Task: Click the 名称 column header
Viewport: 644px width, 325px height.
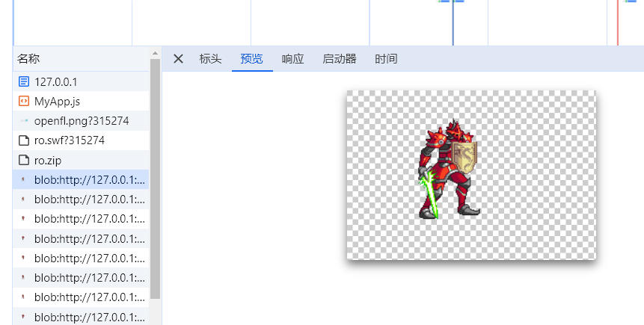Action: 82,59
